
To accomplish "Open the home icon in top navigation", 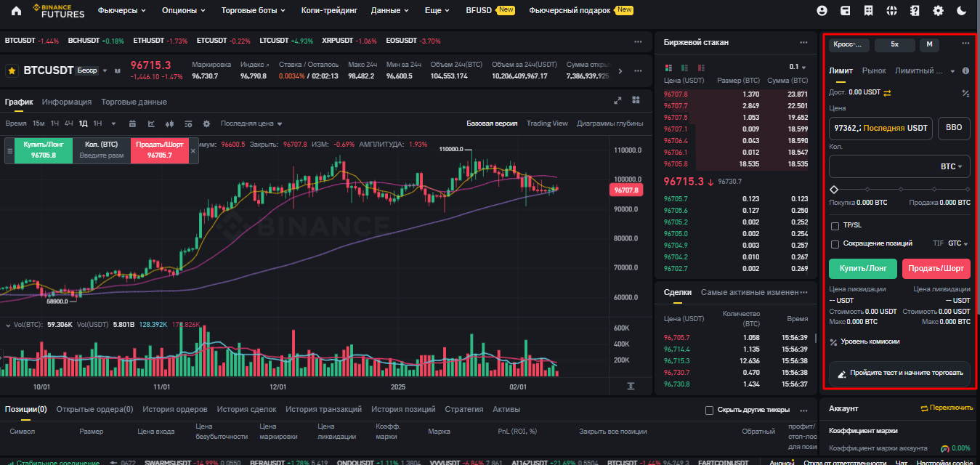I will coord(17,11).
